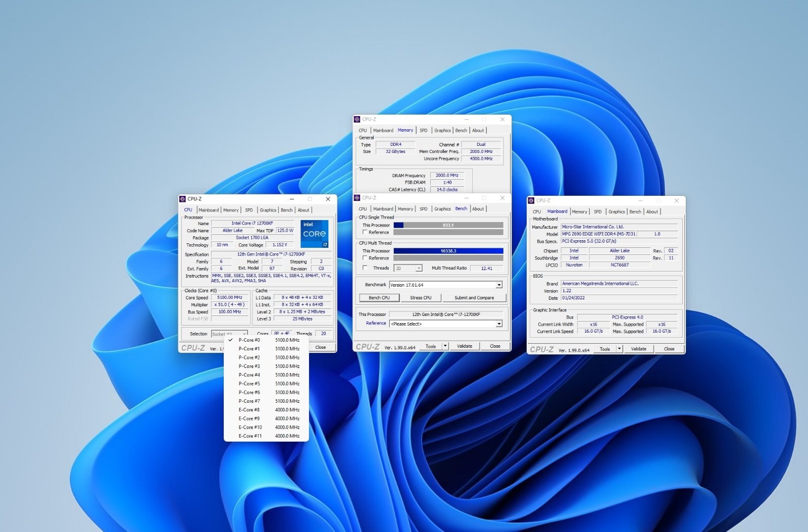Click CPU-Z app icon in Mainboard window title bar
Image resolution: width=808 pixels, height=532 pixels.
[531, 200]
